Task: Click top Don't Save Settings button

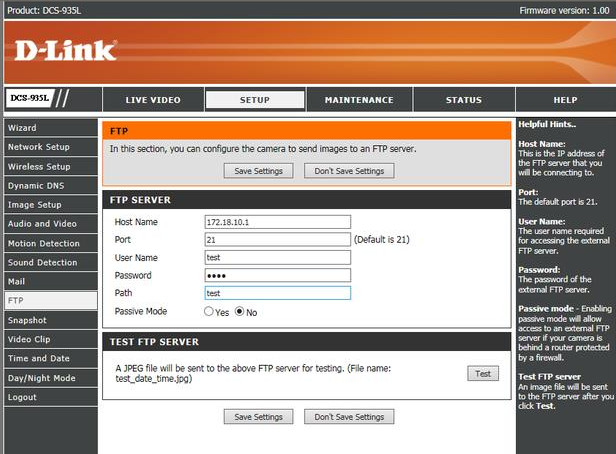Action: click(349, 171)
